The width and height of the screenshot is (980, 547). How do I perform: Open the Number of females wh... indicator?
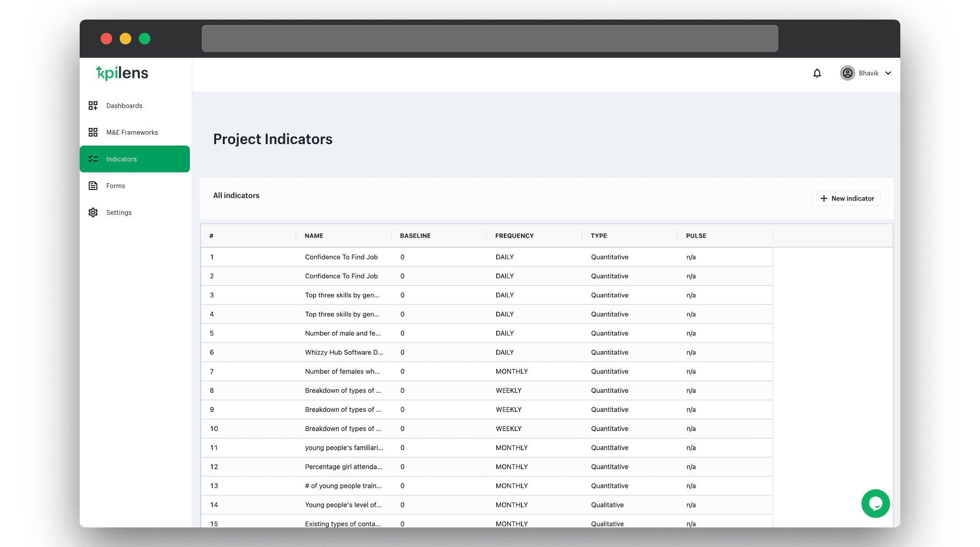(342, 371)
